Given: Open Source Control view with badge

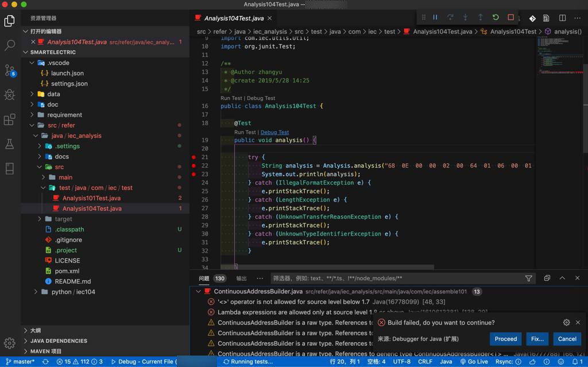Looking at the screenshot, I should pos(10,70).
